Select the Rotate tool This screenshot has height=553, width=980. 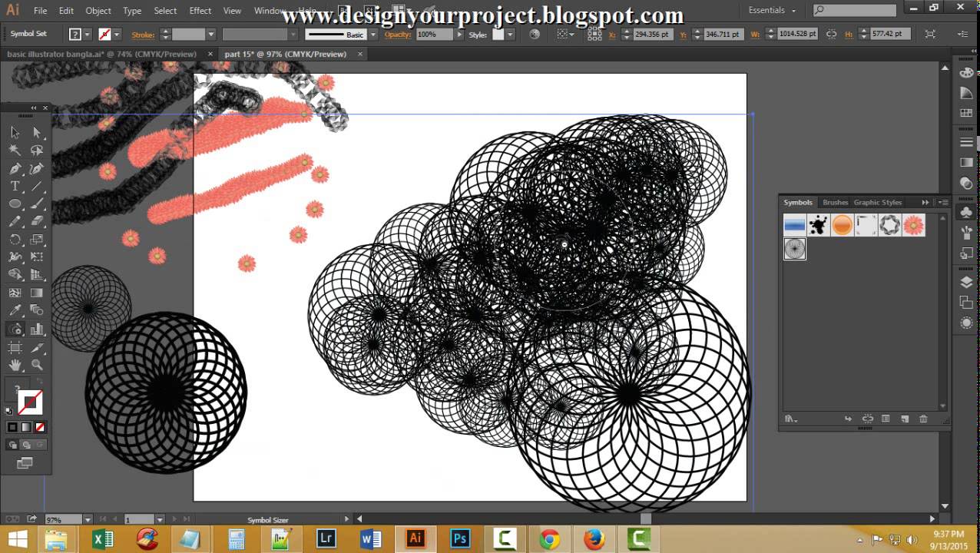pos(15,240)
